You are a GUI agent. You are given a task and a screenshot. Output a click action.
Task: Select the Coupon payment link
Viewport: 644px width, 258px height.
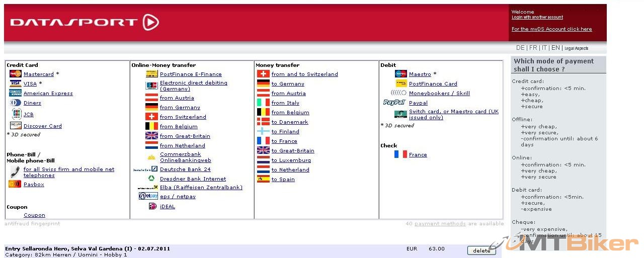(x=34, y=215)
